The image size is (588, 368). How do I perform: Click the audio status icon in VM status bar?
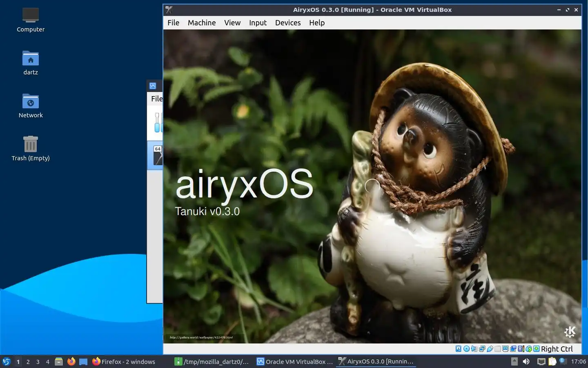(474, 349)
